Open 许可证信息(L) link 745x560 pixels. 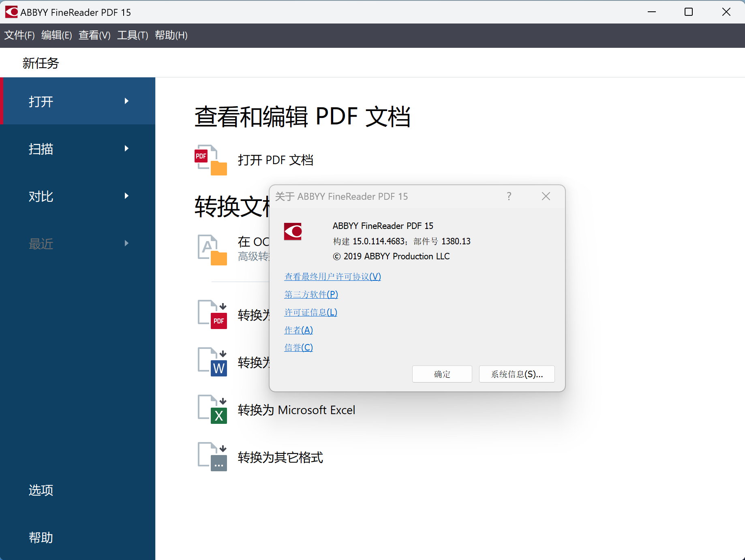[x=311, y=312]
